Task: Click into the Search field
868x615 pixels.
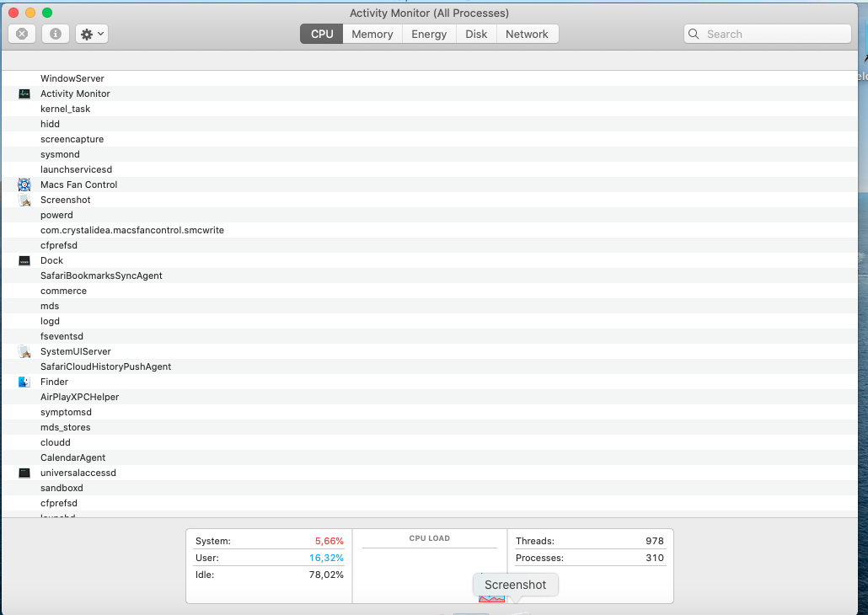Action: (x=767, y=34)
